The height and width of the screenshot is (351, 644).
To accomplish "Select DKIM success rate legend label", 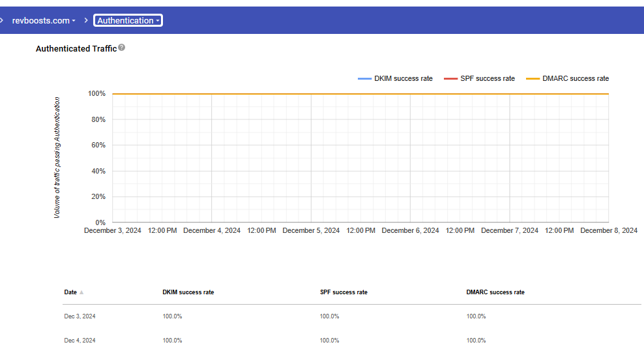I will 403,79.
